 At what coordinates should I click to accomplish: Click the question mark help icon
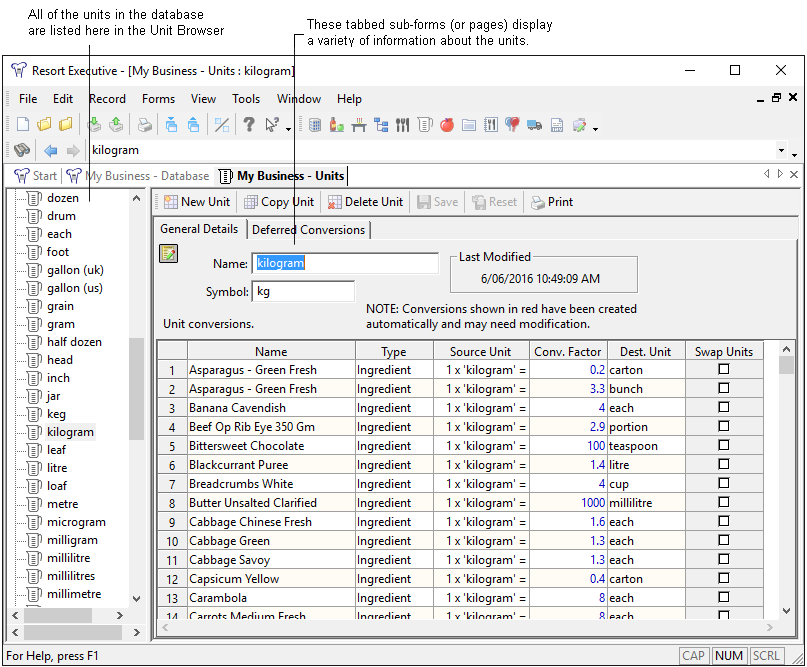point(249,125)
